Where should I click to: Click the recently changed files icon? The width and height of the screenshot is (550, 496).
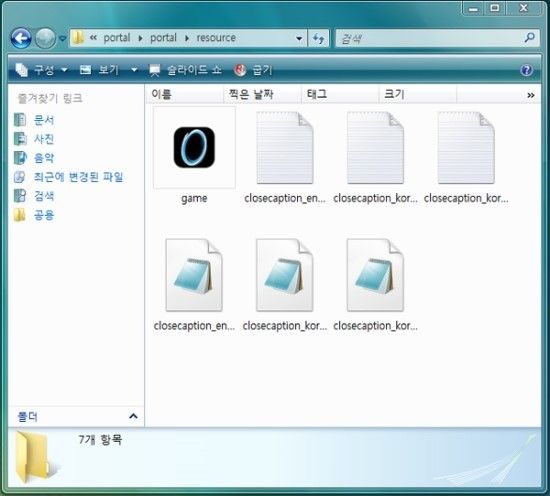[20, 177]
